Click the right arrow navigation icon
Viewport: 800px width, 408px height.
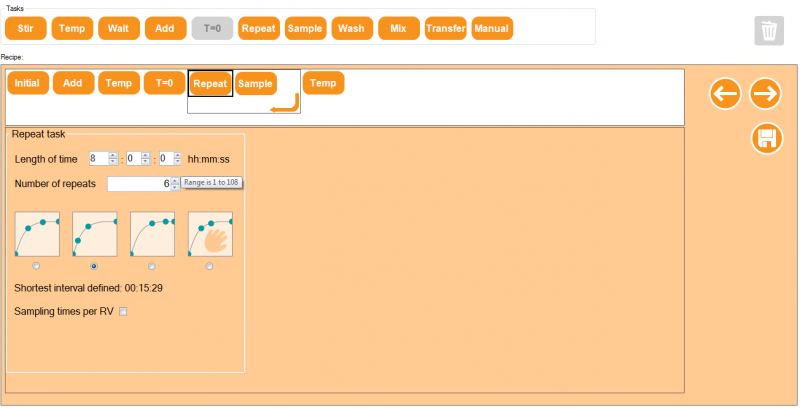[765, 94]
